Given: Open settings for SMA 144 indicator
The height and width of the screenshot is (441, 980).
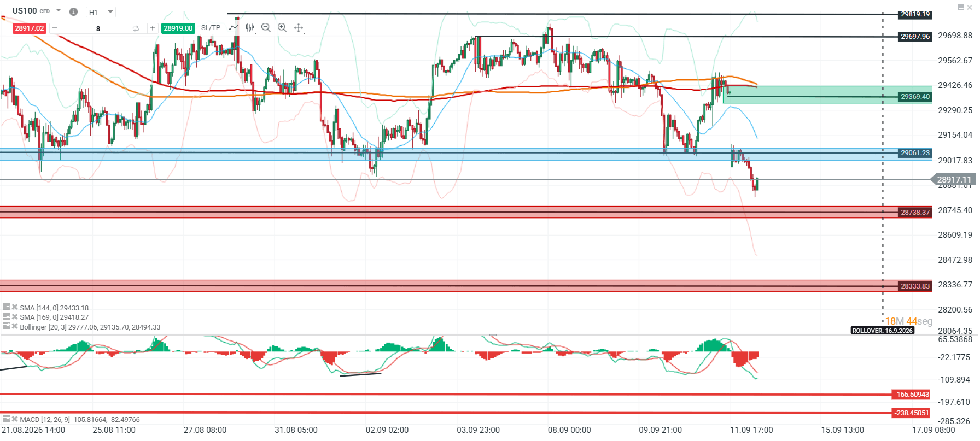Looking at the screenshot, I should [7, 307].
